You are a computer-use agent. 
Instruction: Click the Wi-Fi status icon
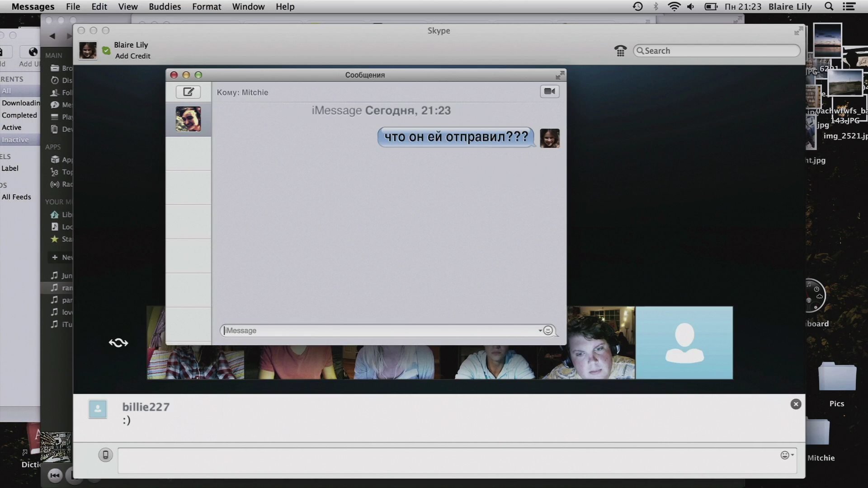(674, 7)
